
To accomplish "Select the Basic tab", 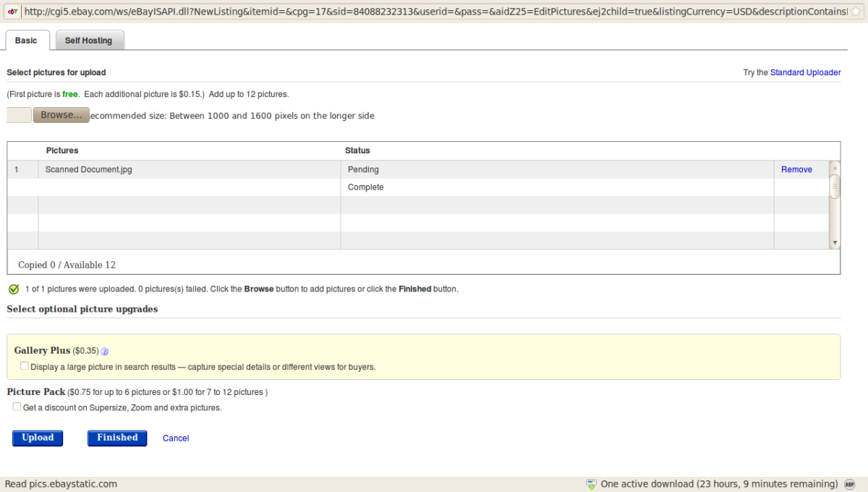I will click(x=26, y=41).
